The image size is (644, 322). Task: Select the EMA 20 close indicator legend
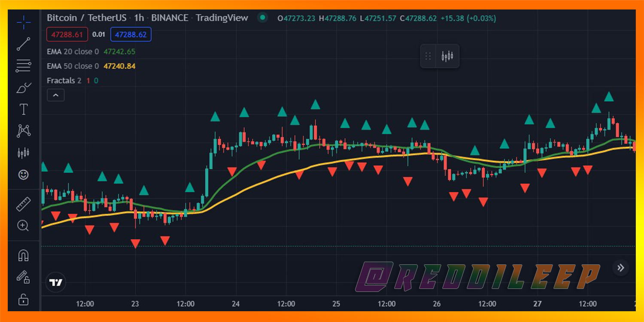click(73, 52)
